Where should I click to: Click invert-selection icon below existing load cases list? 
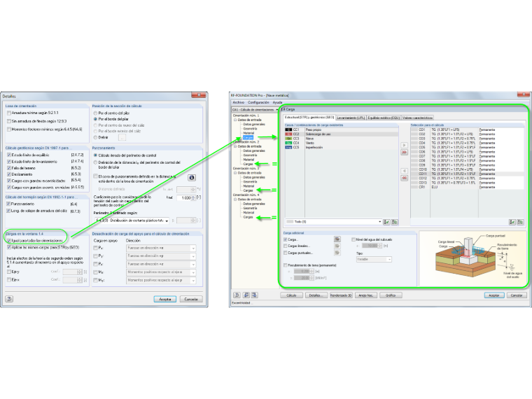click(x=394, y=222)
